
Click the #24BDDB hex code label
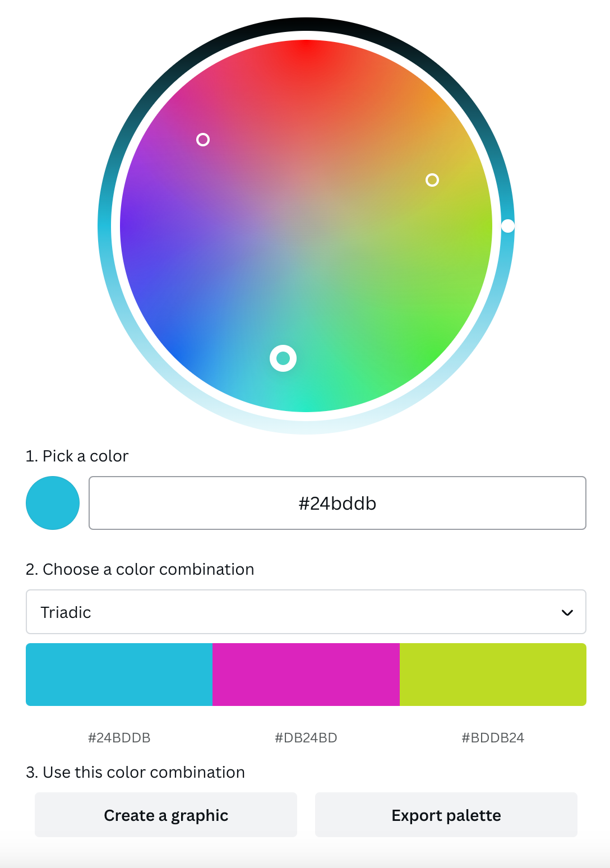[119, 737]
